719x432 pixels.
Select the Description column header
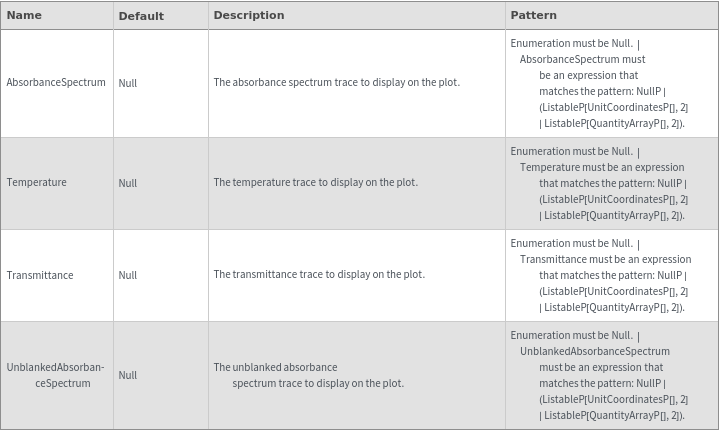(249, 16)
